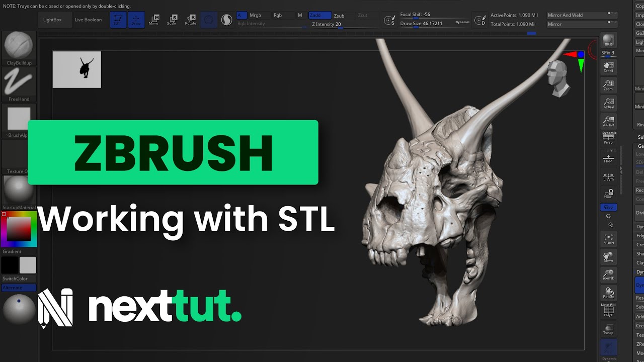Select the Draw mode button

coord(136,20)
